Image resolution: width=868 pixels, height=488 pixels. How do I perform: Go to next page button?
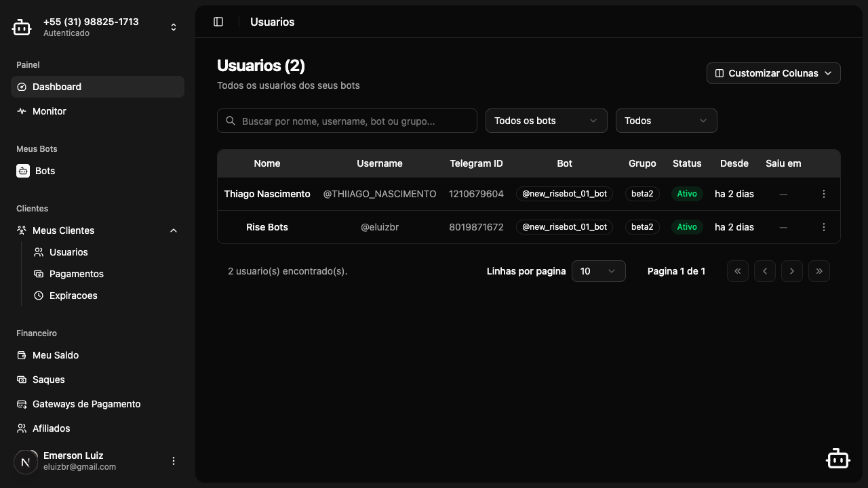[792, 271]
